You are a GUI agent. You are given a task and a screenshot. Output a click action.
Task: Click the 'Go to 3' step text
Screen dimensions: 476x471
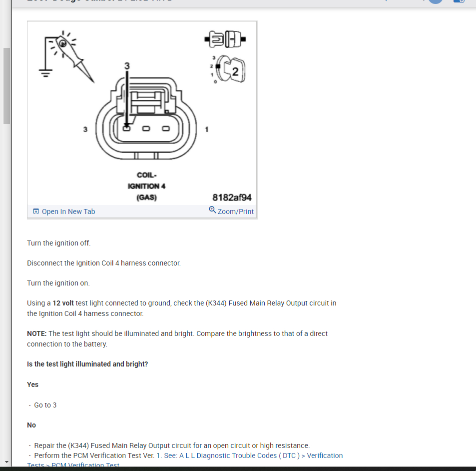point(45,405)
